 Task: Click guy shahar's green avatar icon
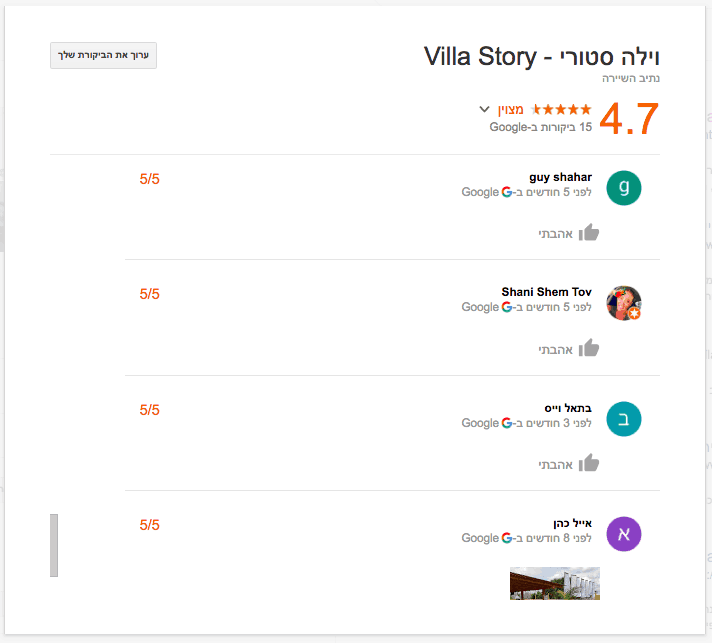(624, 188)
